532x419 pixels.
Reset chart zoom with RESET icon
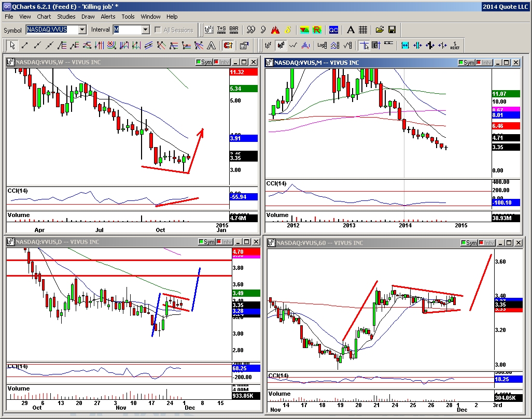[455, 45]
